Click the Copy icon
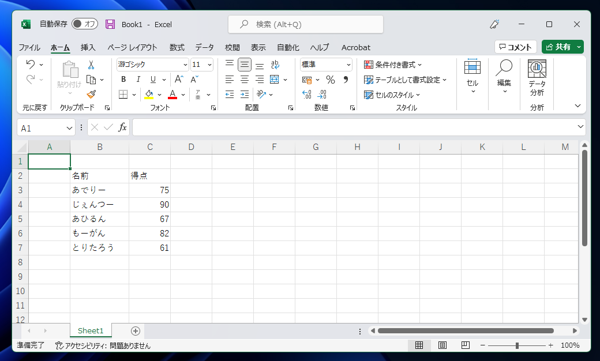The height and width of the screenshot is (361, 600). [91, 80]
